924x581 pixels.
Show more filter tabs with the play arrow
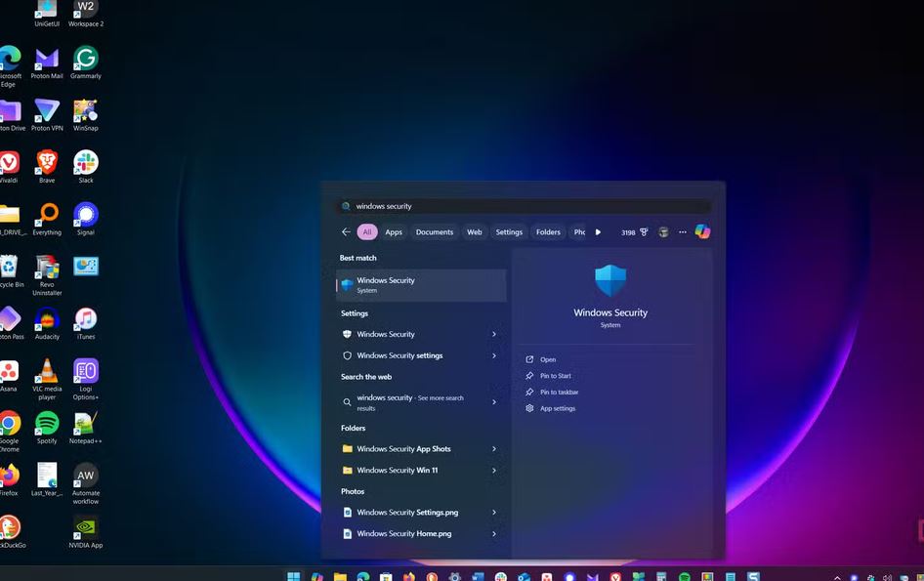(x=598, y=232)
